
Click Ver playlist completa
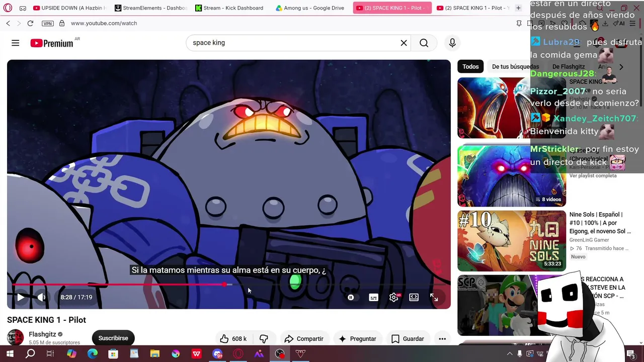593,175
